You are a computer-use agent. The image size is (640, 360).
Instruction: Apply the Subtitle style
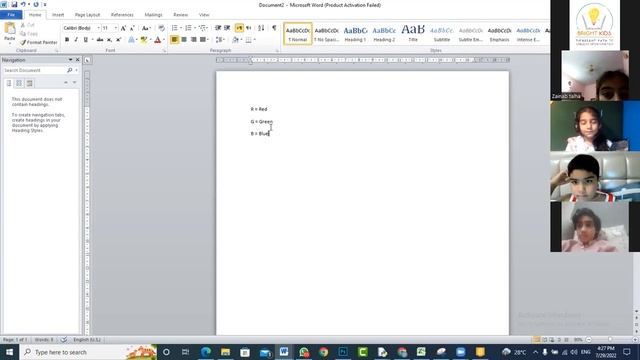point(442,33)
